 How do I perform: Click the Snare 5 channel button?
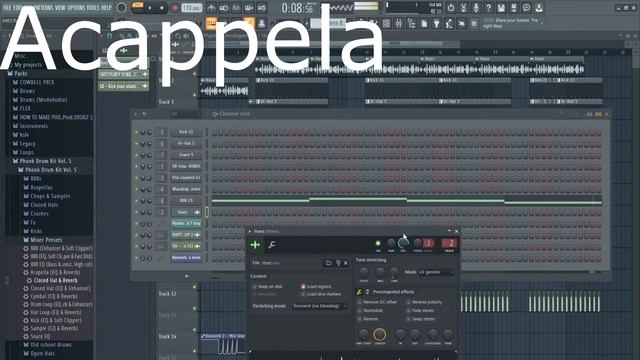[x=186, y=155]
